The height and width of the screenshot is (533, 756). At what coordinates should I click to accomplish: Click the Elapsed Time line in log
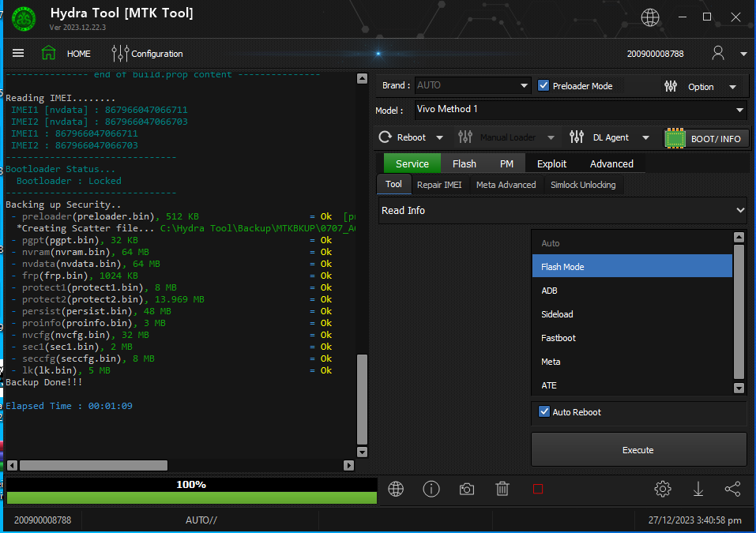click(69, 406)
